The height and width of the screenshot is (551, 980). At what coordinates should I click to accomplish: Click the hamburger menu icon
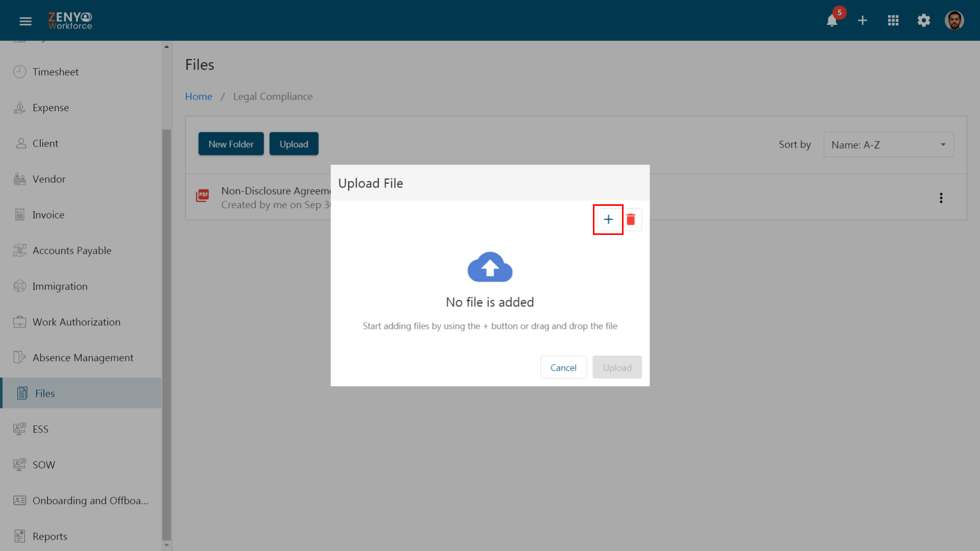pos(26,21)
